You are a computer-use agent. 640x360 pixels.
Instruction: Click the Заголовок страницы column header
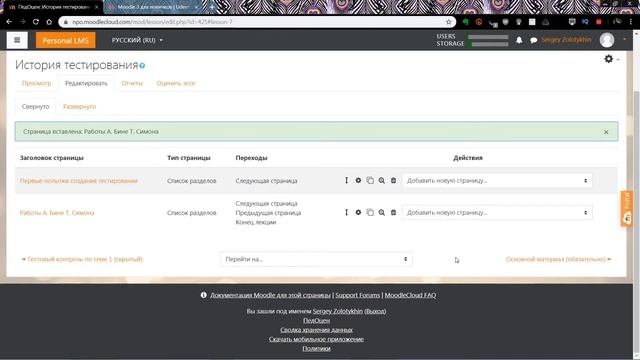[x=52, y=158]
